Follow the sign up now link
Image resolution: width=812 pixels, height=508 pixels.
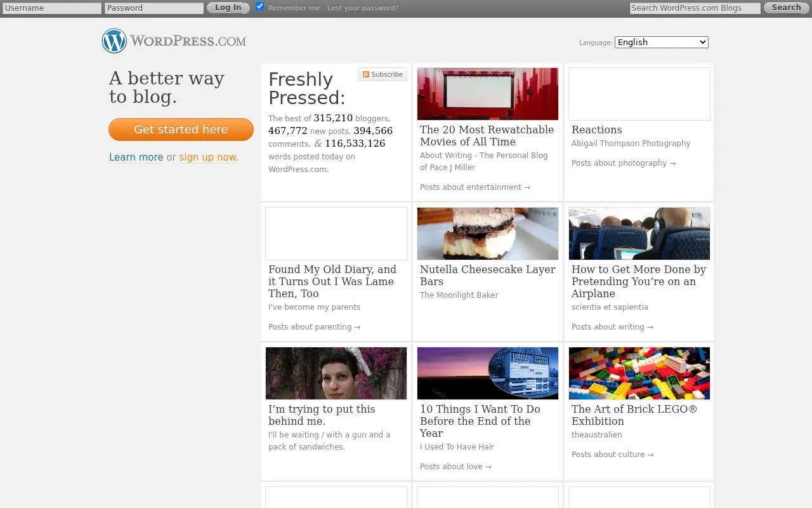point(209,157)
